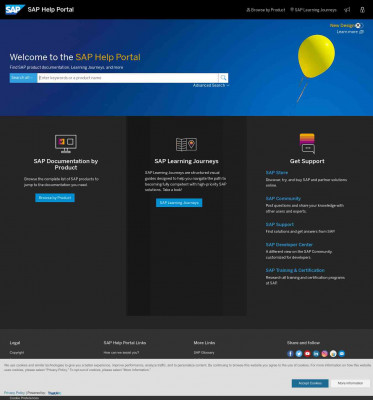Viewport: 373px width, 400px height.
Task: Open the Privacy Policy link in cookie banner
Action: [x=14, y=393]
